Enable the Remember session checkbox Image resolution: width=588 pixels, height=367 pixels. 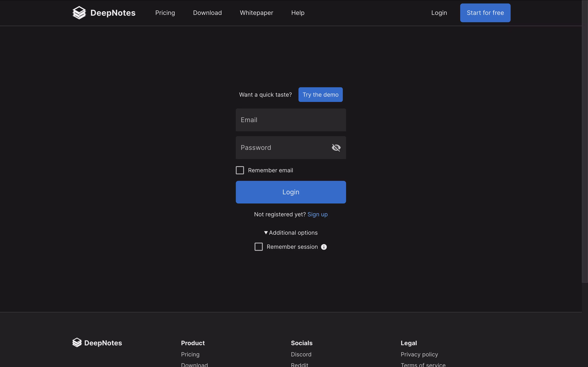pos(258,247)
